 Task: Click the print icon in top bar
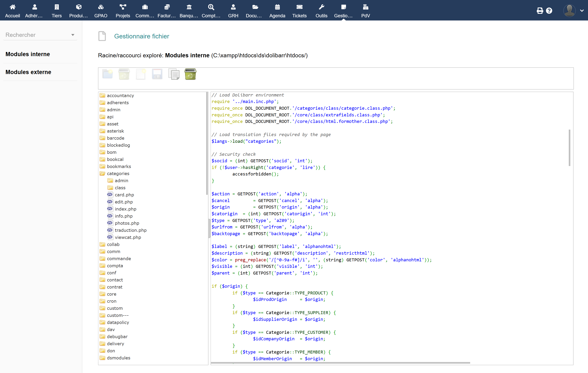coord(540,11)
